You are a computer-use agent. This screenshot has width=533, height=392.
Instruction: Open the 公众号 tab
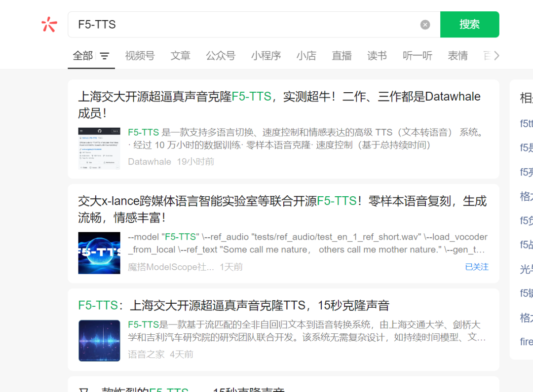pyautogui.click(x=221, y=56)
